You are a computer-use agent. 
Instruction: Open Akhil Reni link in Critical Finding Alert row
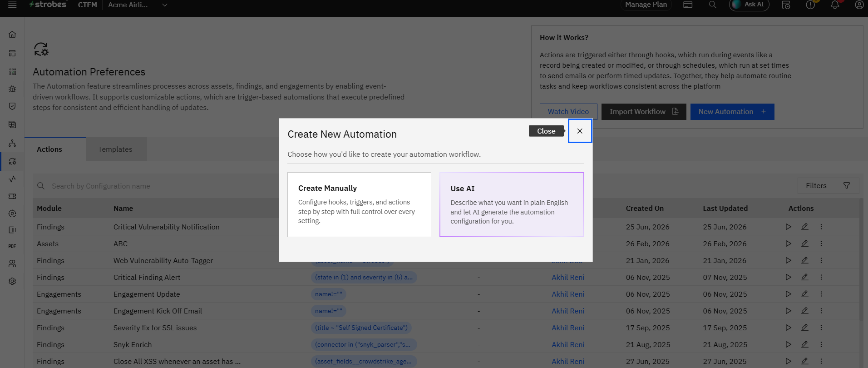(x=568, y=277)
